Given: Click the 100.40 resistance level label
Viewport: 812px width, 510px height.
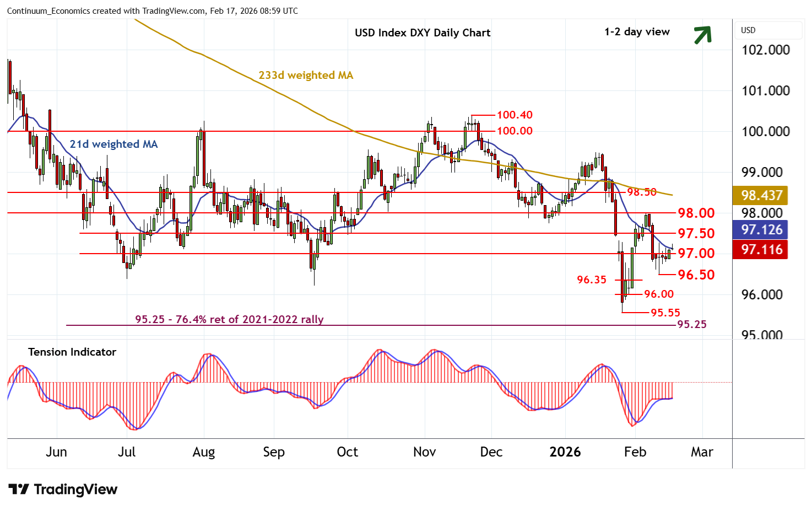Looking at the screenshot, I should [x=515, y=115].
